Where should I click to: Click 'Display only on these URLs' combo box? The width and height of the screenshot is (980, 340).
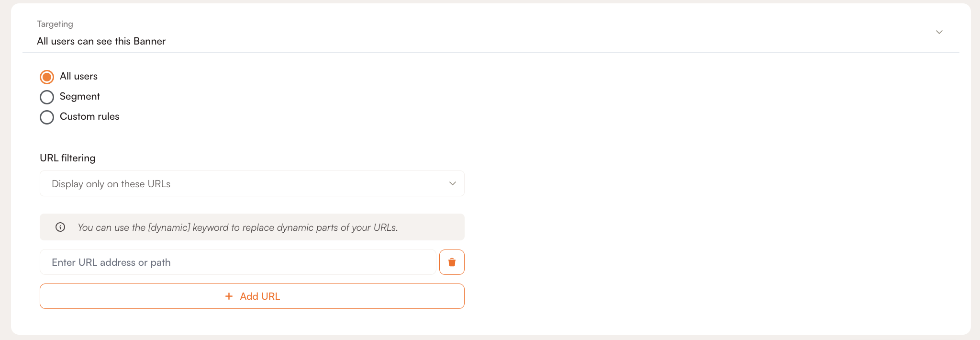coord(252,183)
